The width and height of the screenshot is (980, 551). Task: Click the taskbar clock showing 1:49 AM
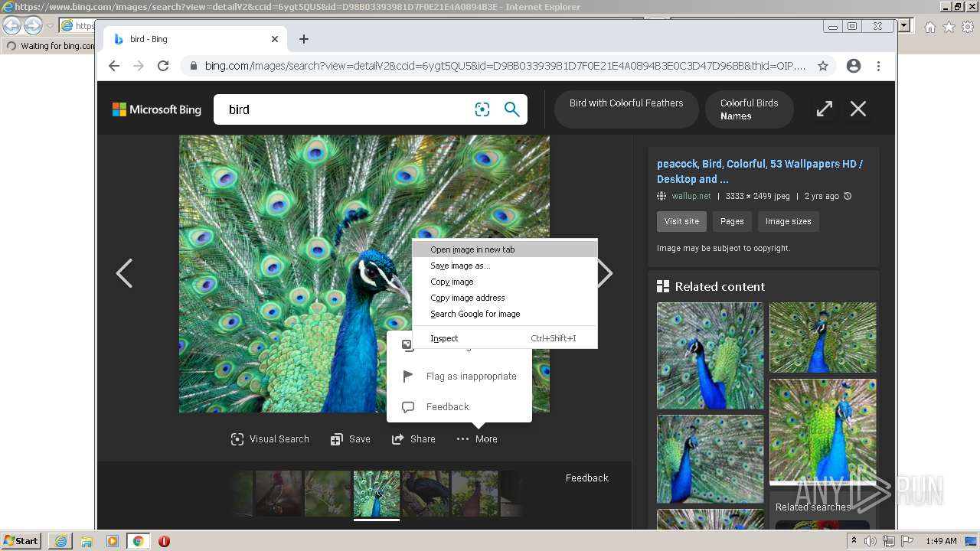[x=941, y=541]
